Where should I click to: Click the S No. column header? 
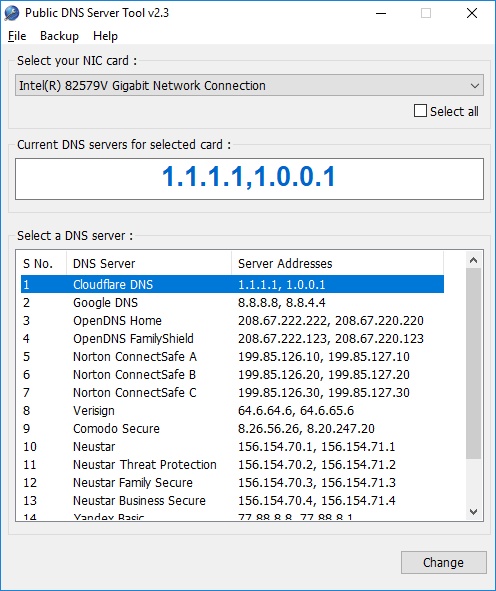(44, 263)
